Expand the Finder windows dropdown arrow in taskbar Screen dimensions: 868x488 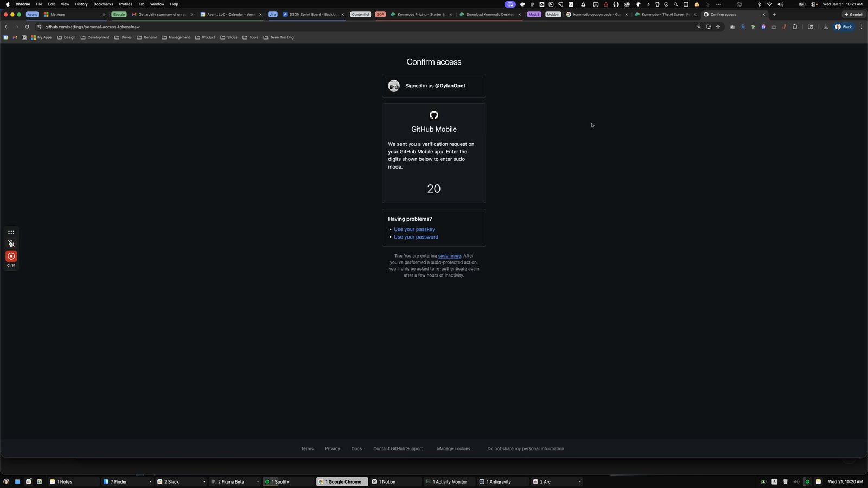pyautogui.click(x=150, y=482)
